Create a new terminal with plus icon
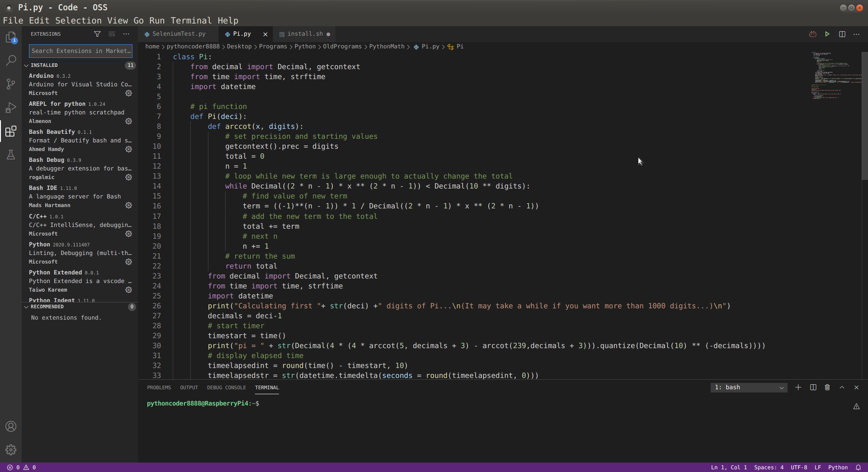The image size is (868, 472). 798,387
